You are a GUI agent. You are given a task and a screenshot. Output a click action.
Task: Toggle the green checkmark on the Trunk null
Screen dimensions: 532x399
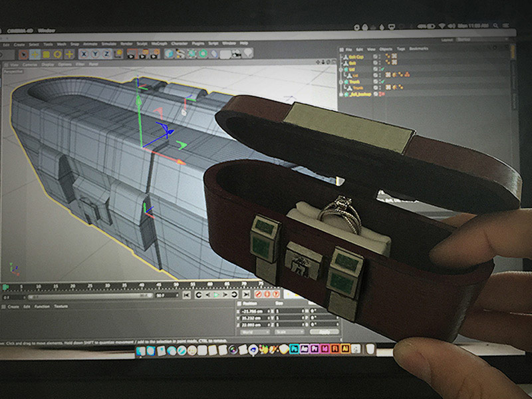(x=381, y=82)
